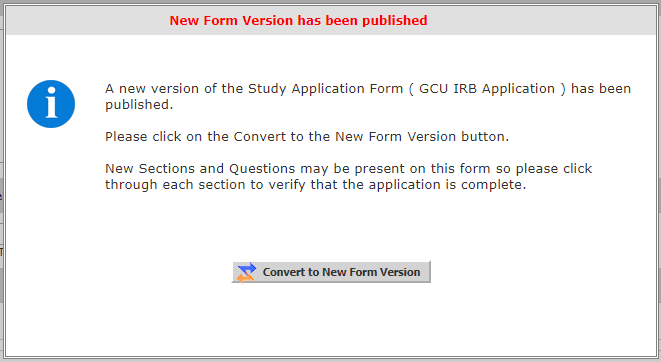Click the blank white area below the Convert button
Screen dimensions: 661x362
click(331, 320)
